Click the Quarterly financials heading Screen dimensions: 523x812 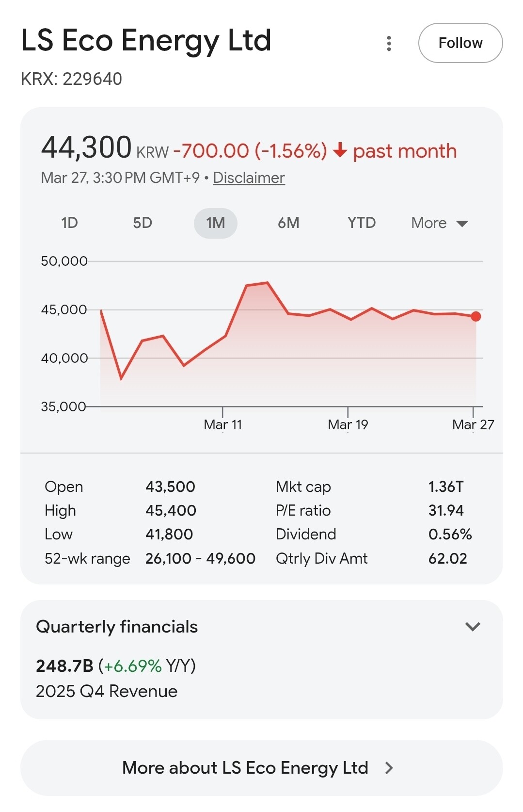tap(117, 627)
